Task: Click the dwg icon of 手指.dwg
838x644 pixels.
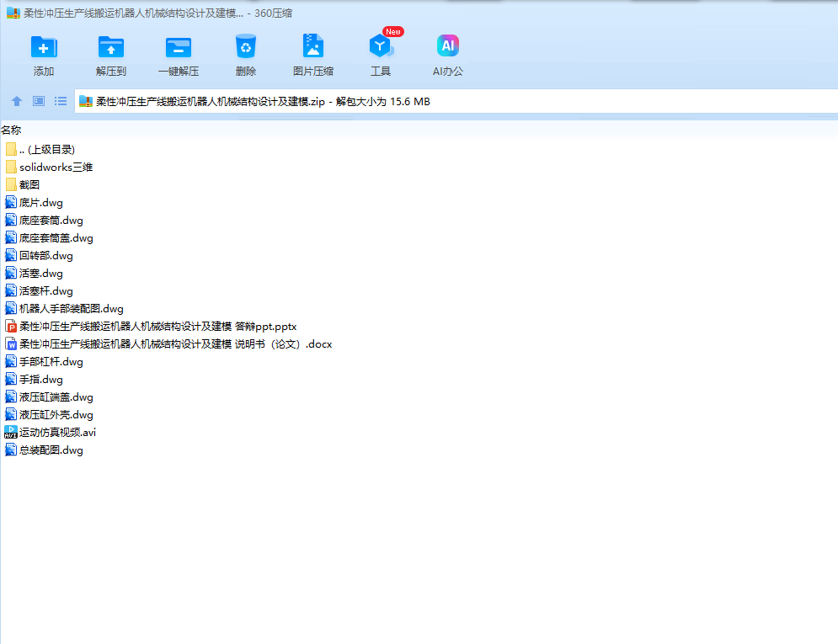Action: (x=11, y=379)
